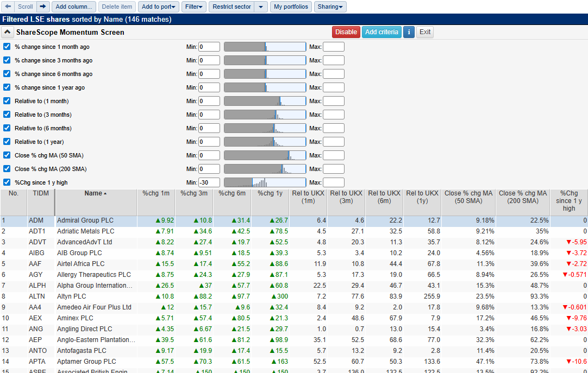Toggle Relative to (1 year) checkbox
Image resolution: width=588 pixels, height=373 pixels.
(x=7, y=142)
